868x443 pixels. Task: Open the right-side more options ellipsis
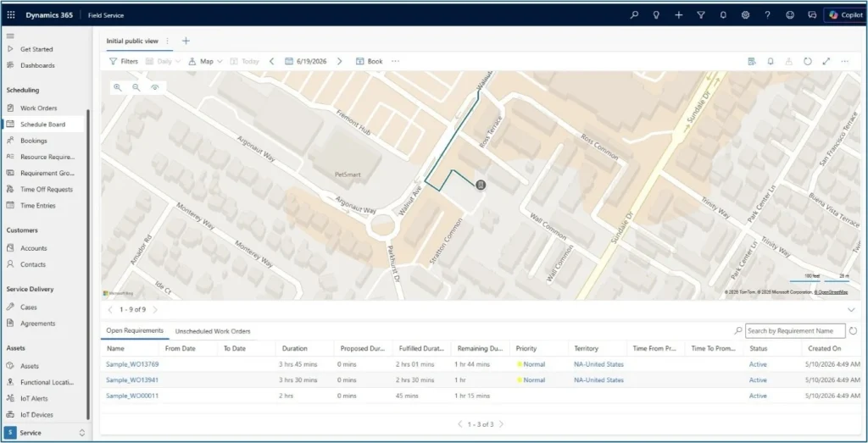click(845, 61)
